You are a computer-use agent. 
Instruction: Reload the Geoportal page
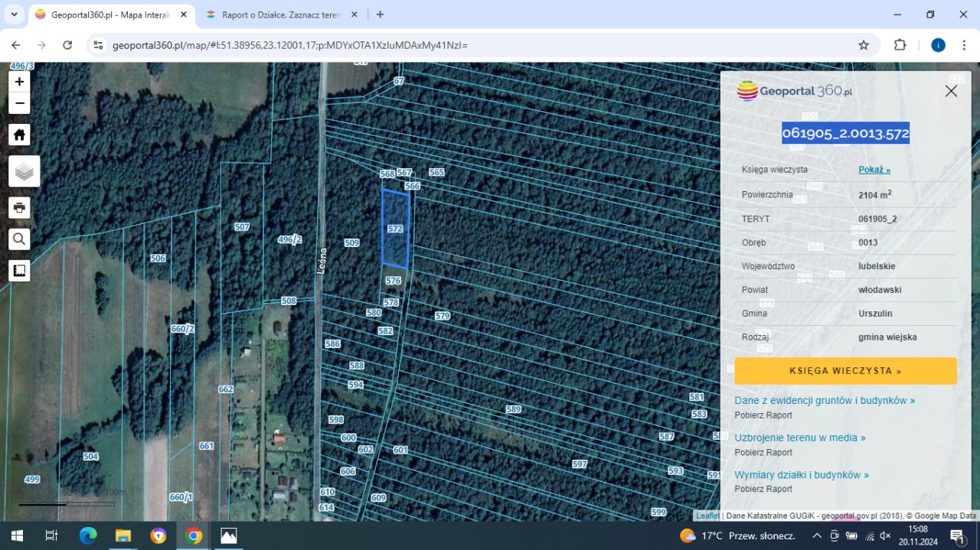pyautogui.click(x=67, y=45)
